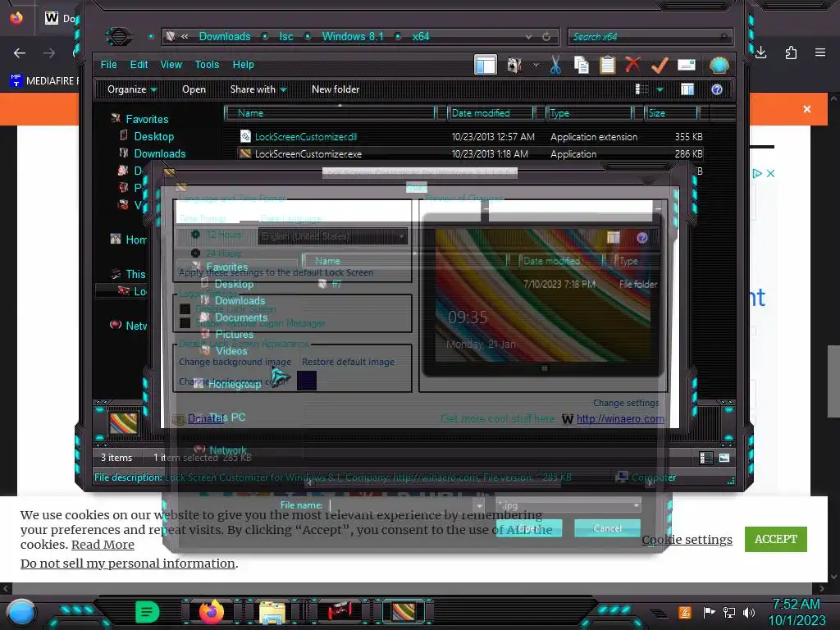The image size is (840, 630).
Task: Click the Cut scissors icon in Explorer toolbar
Action: click(x=555, y=66)
